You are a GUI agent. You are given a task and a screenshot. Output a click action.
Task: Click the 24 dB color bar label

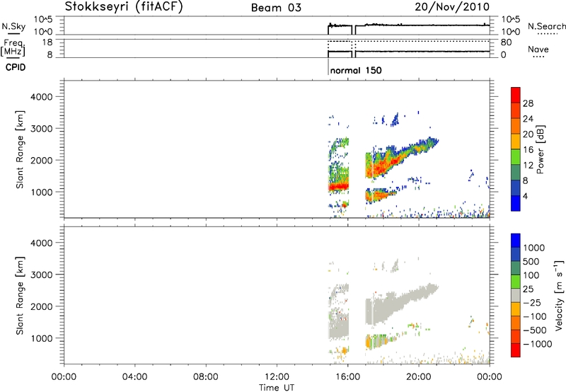(x=528, y=119)
